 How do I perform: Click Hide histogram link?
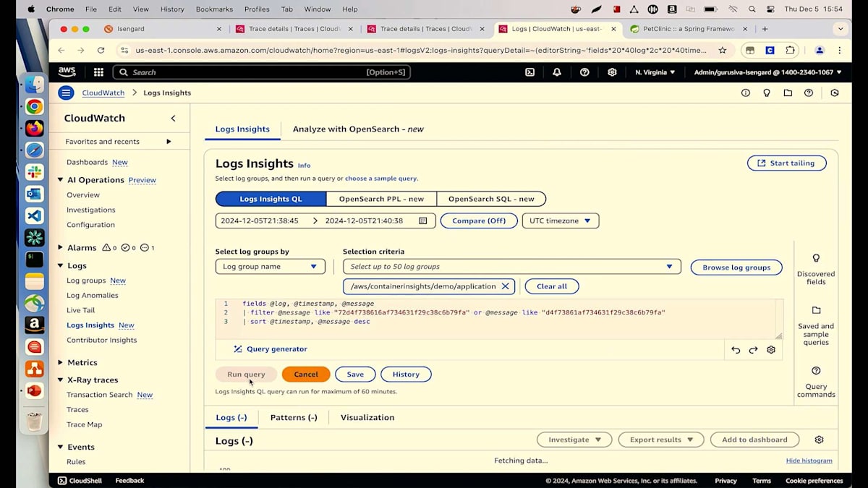point(809,461)
